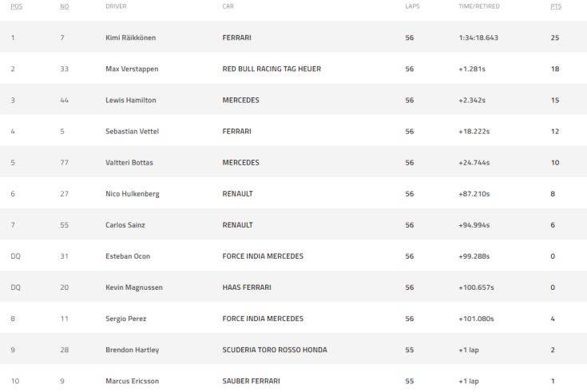The width and height of the screenshot is (587, 392).
Task: Click Marcus Ericsson driver name
Action: click(132, 381)
